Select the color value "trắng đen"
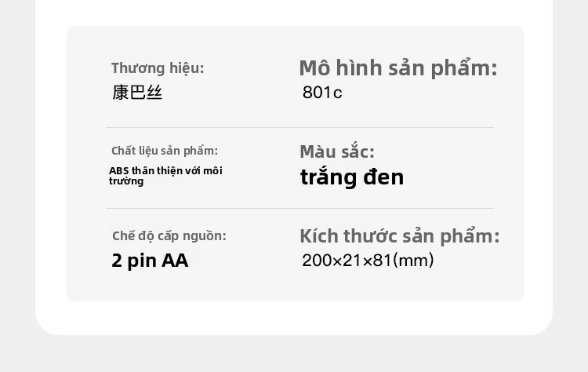Viewport: 588px width, 372px height. (352, 177)
